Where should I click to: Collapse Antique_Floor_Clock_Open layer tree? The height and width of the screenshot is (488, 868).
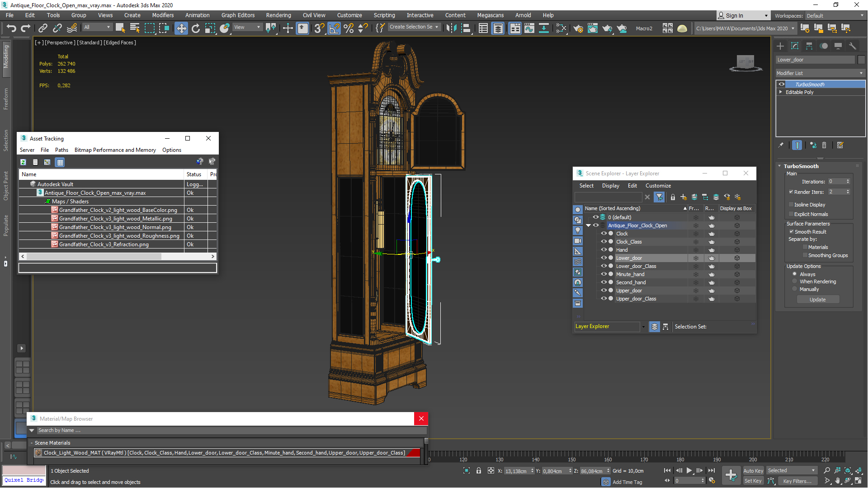click(589, 225)
